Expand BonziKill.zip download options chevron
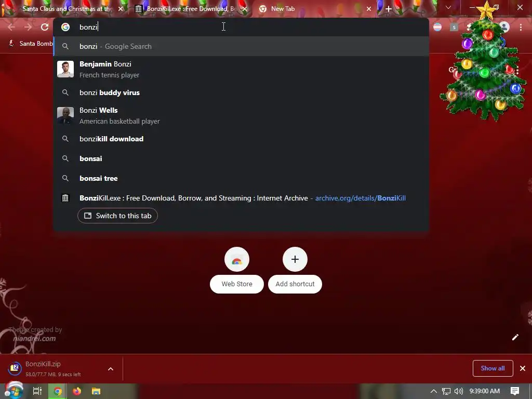532x399 pixels. 111,369
